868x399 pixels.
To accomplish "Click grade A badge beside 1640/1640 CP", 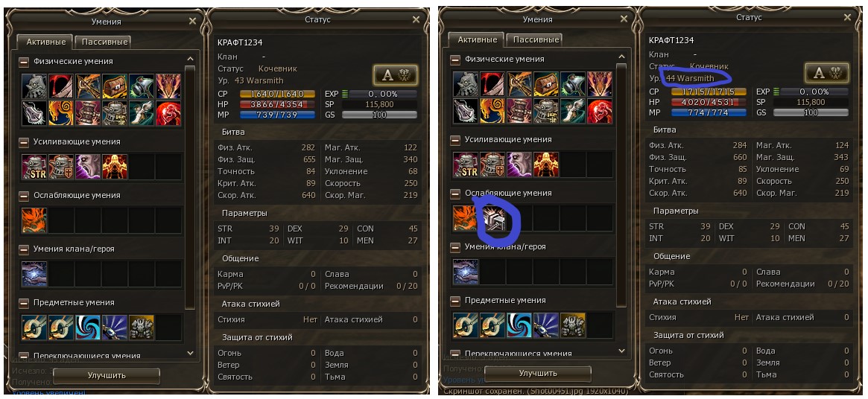I will [x=395, y=74].
